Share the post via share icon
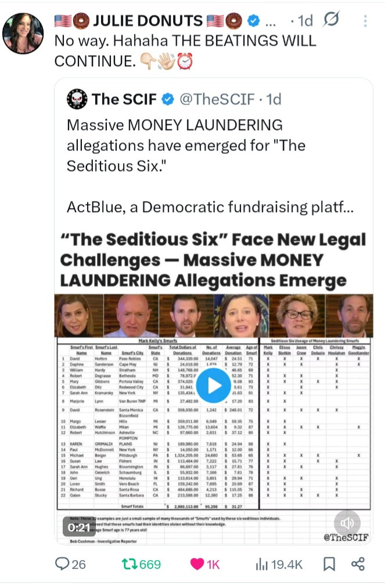This screenshot has height=588, width=385. 358,564
